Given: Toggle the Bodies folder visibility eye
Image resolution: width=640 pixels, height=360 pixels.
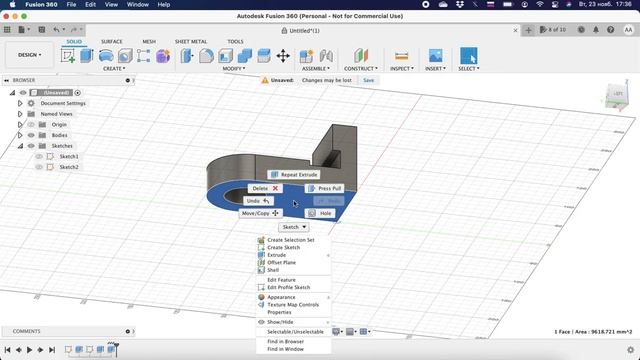Looking at the screenshot, I should pos(31,135).
